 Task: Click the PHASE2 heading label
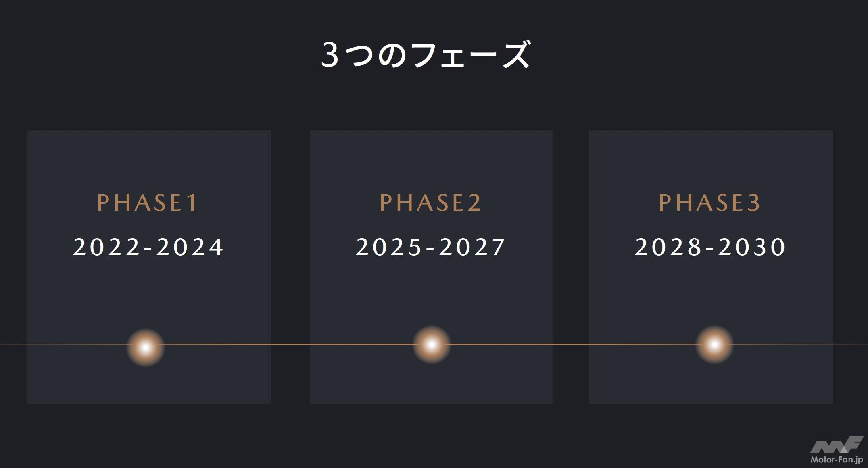click(x=430, y=202)
